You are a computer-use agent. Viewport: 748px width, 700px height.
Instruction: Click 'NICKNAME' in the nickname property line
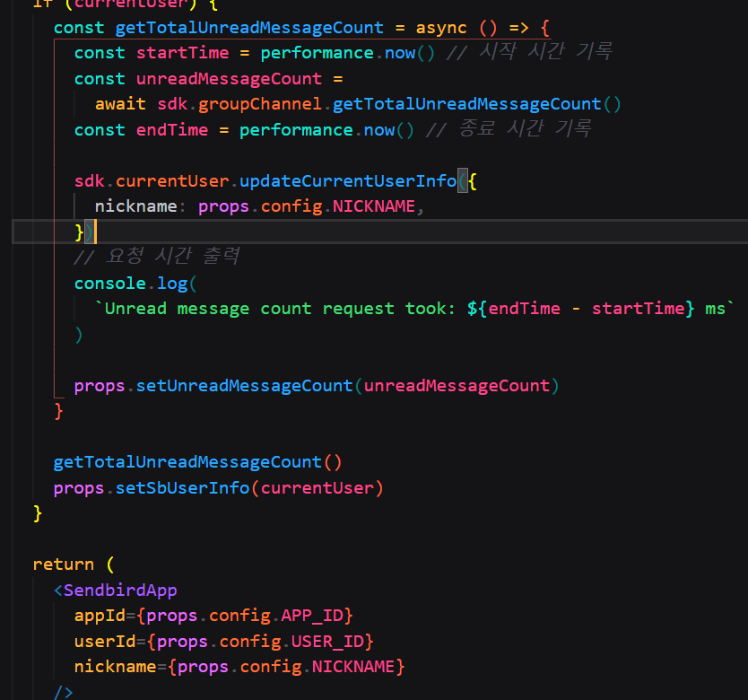pyautogui.click(x=373, y=206)
